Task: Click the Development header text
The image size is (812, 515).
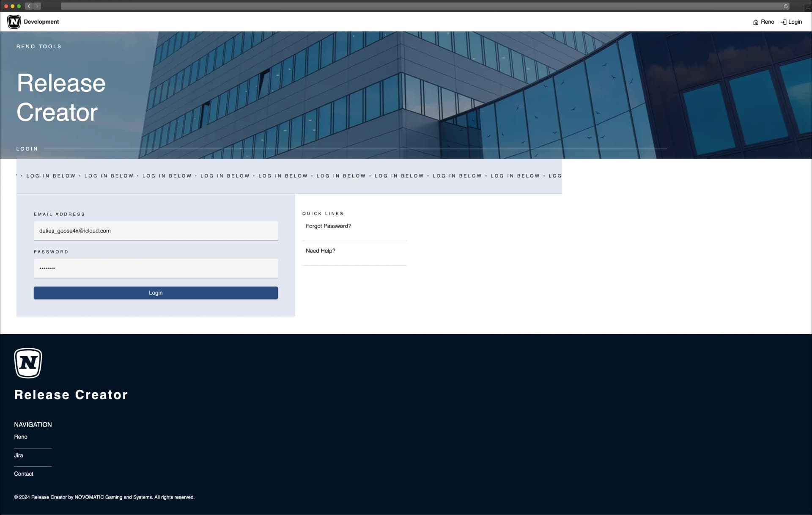Action: (41, 22)
